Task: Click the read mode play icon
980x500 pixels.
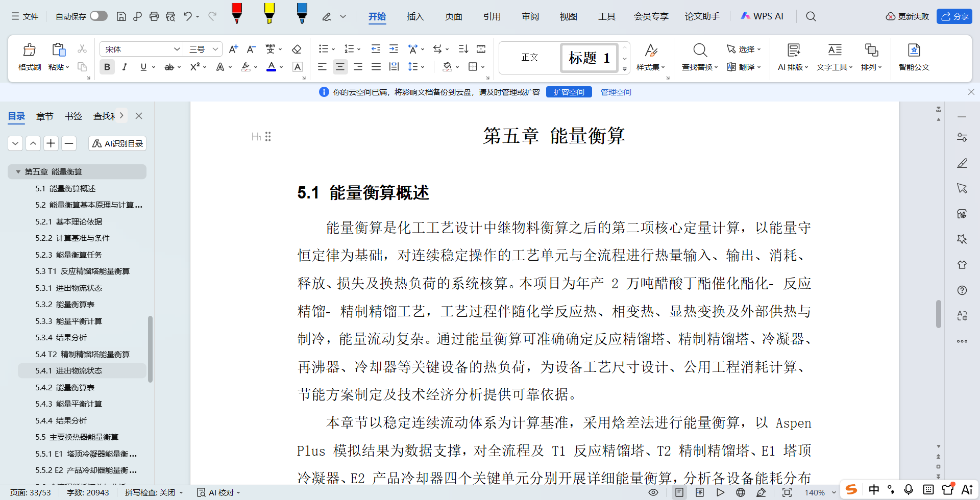Action: 720,492
